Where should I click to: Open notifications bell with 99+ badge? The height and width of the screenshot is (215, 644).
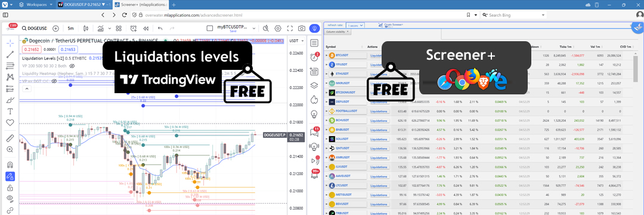pyautogui.click(x=315, y=174)
